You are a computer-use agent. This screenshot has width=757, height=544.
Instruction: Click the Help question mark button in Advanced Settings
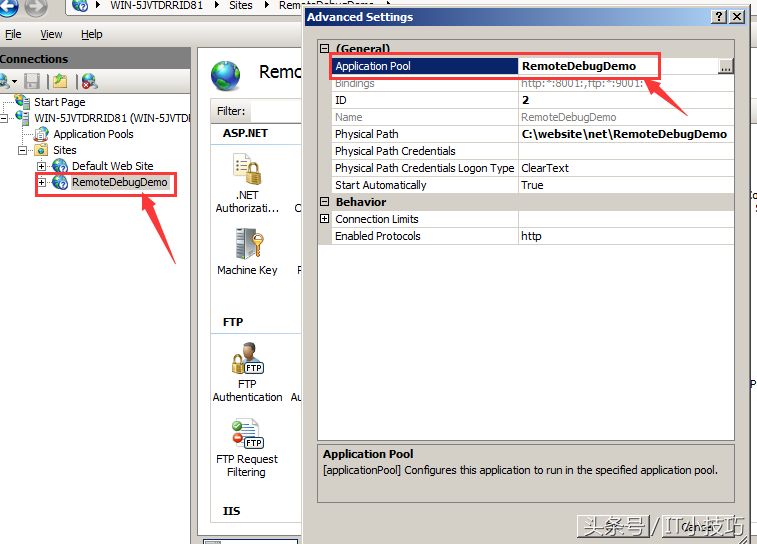[719, 17]
